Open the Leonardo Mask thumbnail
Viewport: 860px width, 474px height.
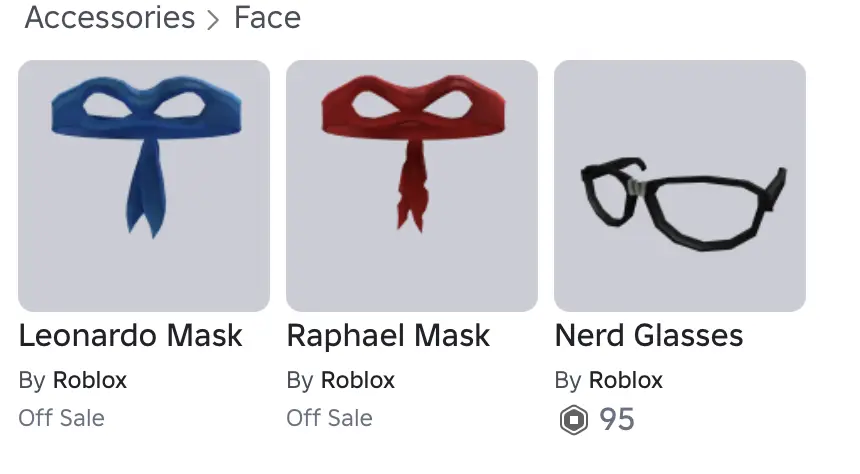(144, 186)
